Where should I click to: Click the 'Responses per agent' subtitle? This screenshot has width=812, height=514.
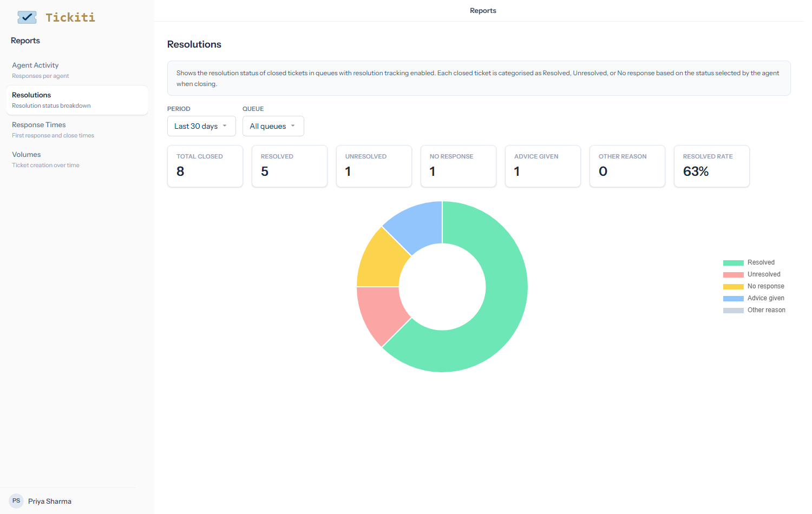pyautogui.click(x=41, y=76)
